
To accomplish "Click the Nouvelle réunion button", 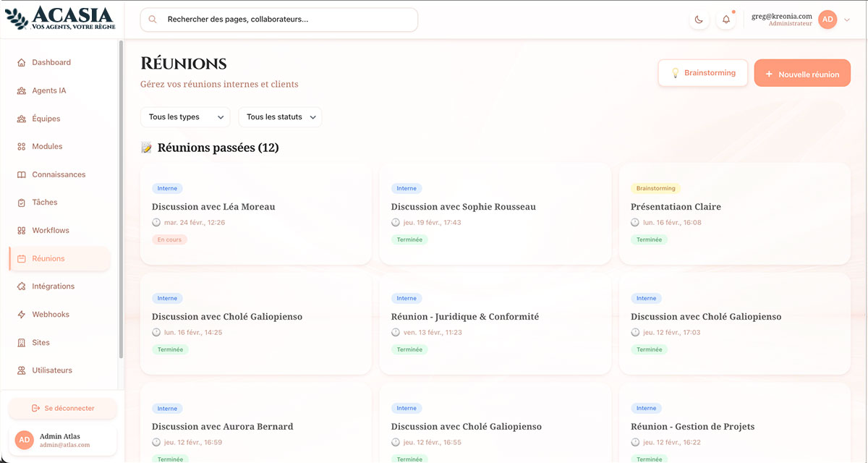I will coord(802,73).
